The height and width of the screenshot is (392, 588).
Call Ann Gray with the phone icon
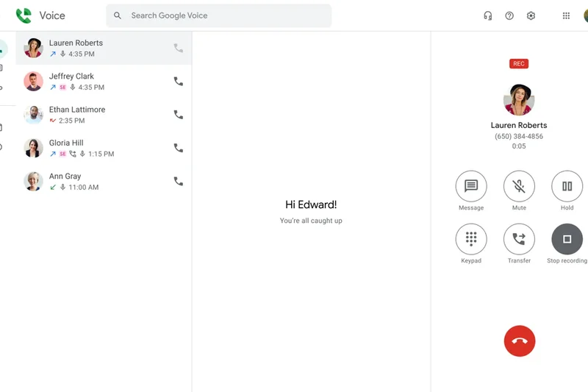point(179,182)
